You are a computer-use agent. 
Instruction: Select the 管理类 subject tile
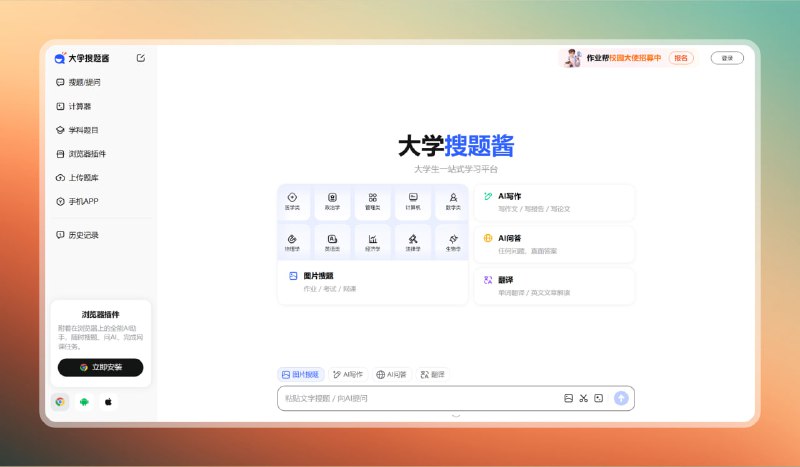373,202
